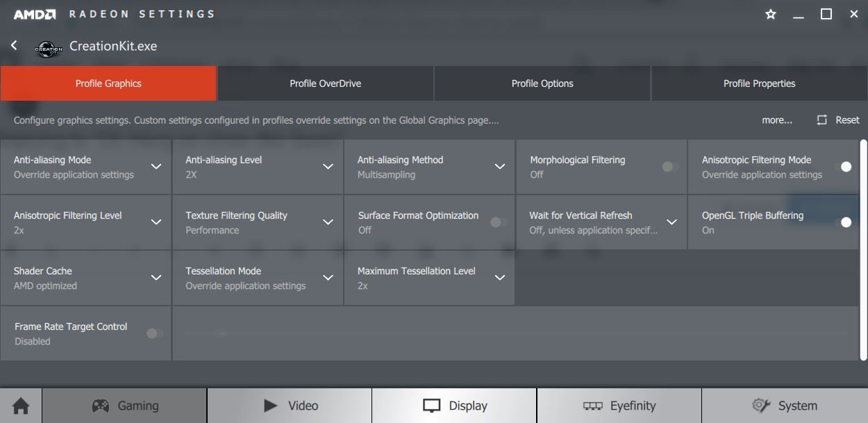This screenshot has width=868, height=423.
Task: Click the Gaming controller icon
Action: coord(101,406)
